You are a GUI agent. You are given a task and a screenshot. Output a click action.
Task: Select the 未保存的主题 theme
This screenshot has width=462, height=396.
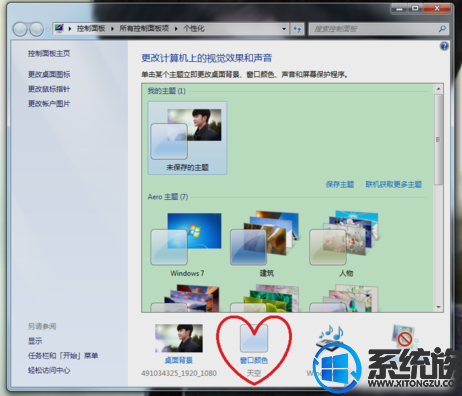click(187, 138)
